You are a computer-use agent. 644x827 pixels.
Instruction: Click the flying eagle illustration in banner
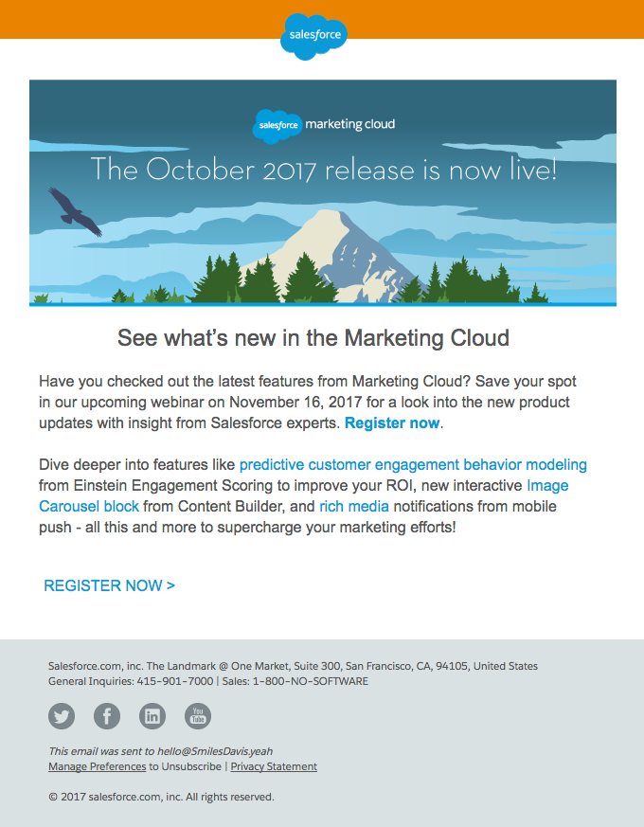click(76, 210)
